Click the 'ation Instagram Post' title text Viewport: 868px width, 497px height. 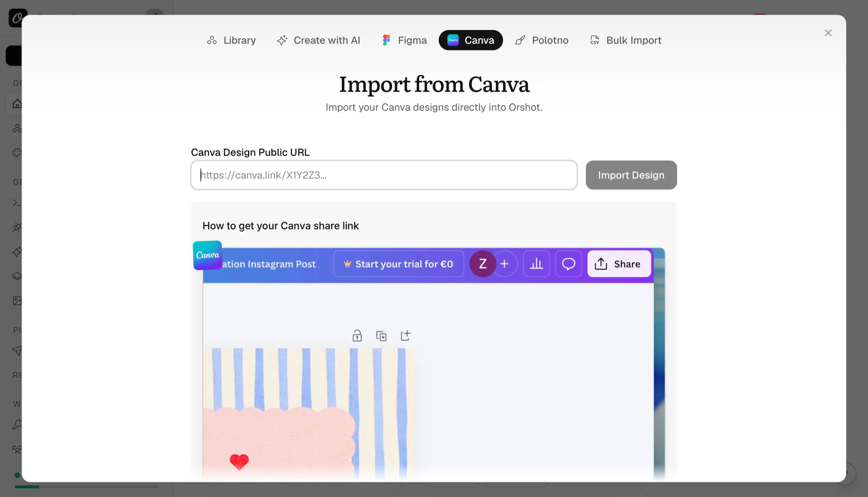(x=269, y=264)
